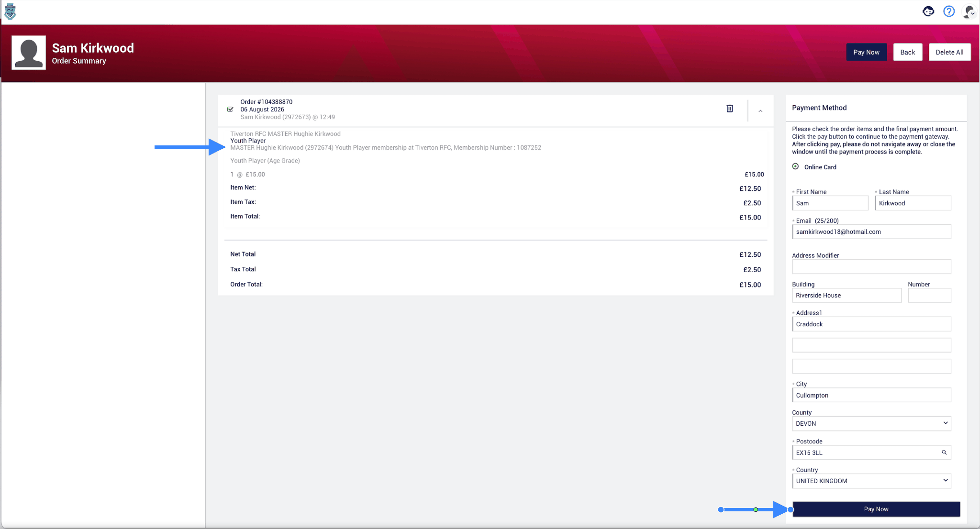The width and height of the screenshot is (980, 529).
Task: Click the City field with Cullompton
Action: tap(871, 395)
